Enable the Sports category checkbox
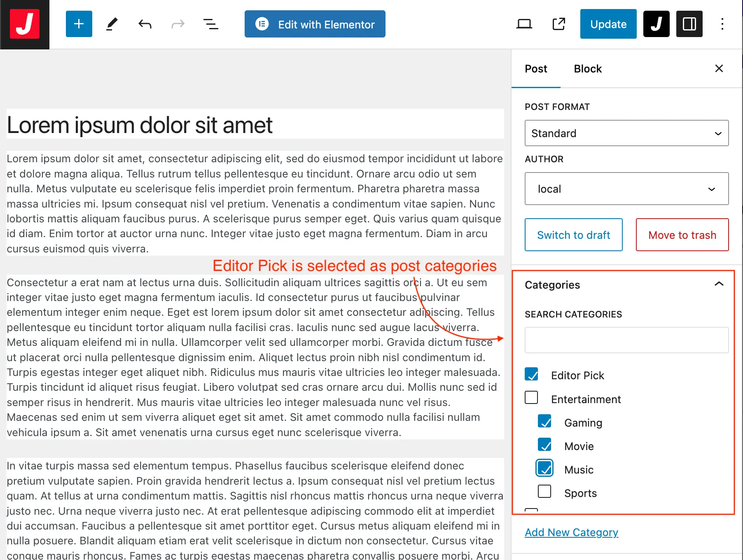 [544, 492]
